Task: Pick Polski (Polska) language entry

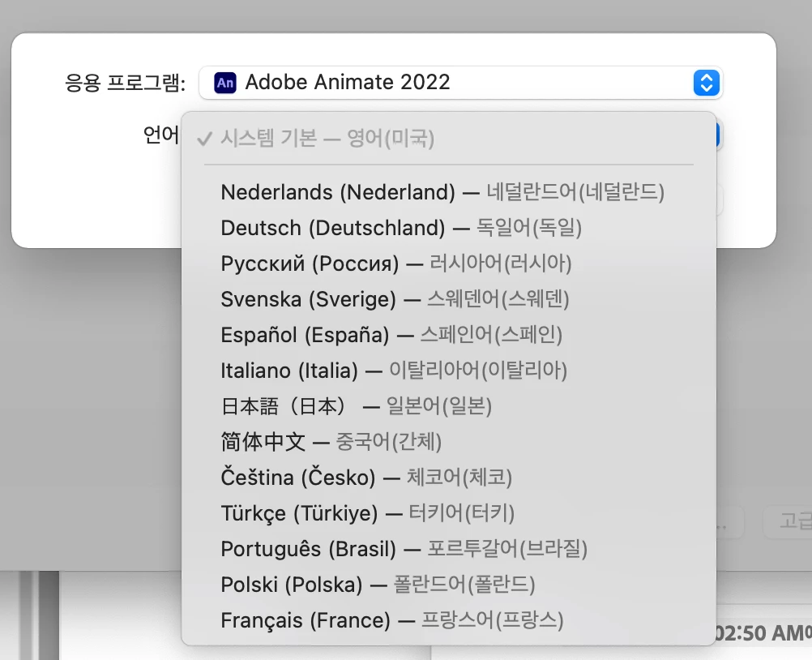Action: click(448, 585)
